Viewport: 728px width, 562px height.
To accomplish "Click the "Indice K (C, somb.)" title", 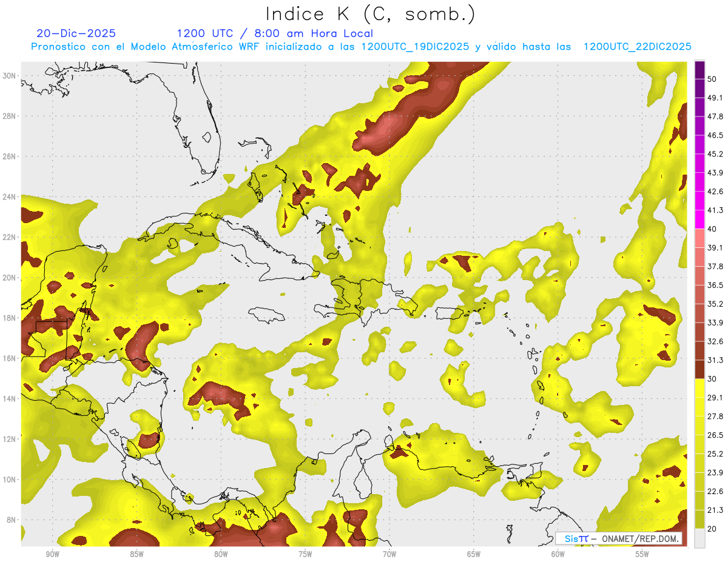I will (371, 14).
